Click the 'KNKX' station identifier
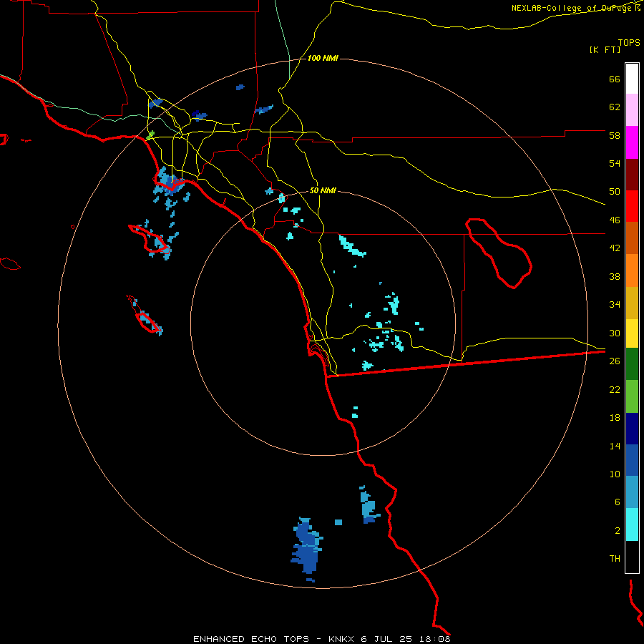644x644 pixels. point(342,639)
